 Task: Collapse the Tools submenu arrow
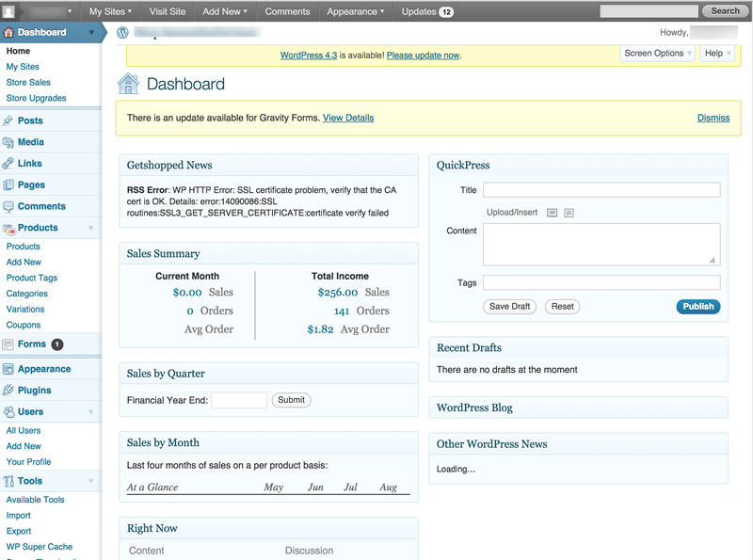pyautogui.click(x=90, y=481)
